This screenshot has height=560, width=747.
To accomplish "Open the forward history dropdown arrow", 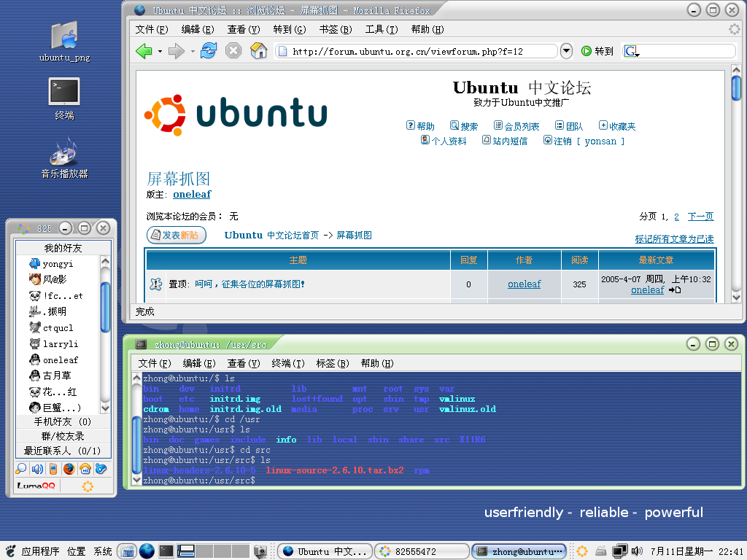I will coord(193,51).
